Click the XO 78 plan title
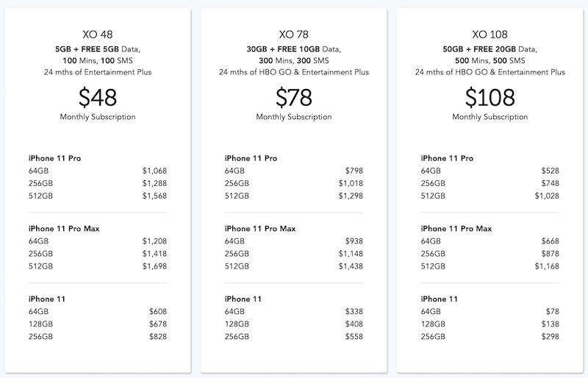The height and width of the screenshot is (378, 588). click(293, 35)
